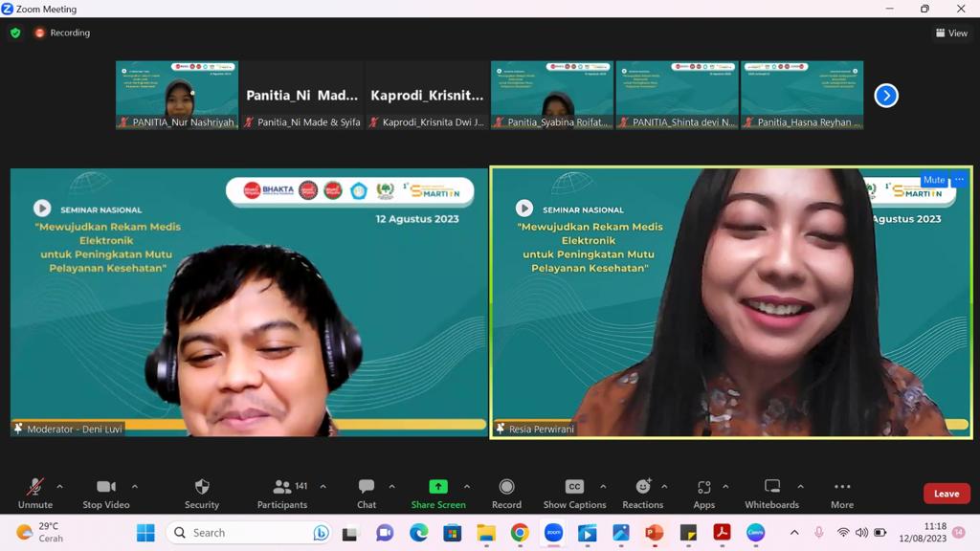Open the Reactions menu

coord(642,493)
